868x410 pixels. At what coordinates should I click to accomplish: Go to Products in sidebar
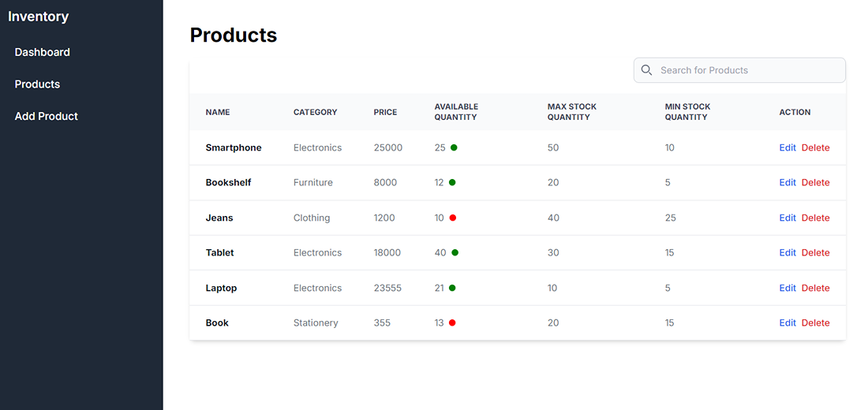click(37, 84)
